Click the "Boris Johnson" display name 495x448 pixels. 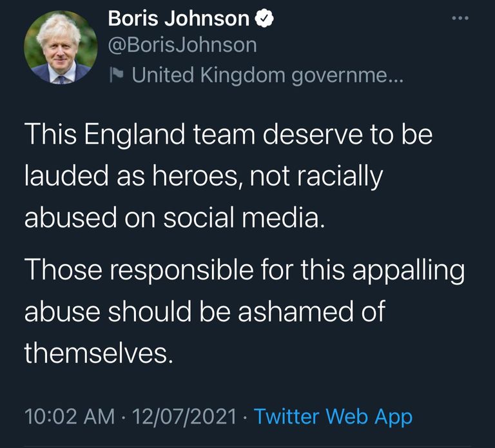pos(179,19)
